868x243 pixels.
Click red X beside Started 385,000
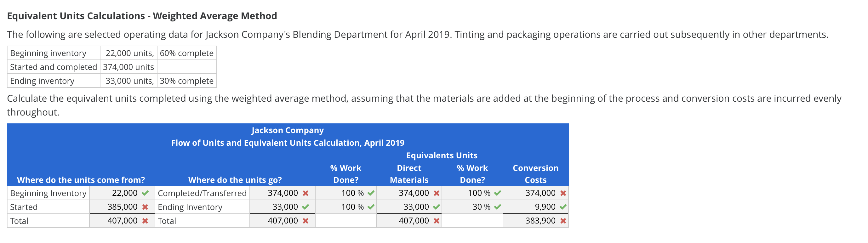pyautogui.click(x=145, y=207)
